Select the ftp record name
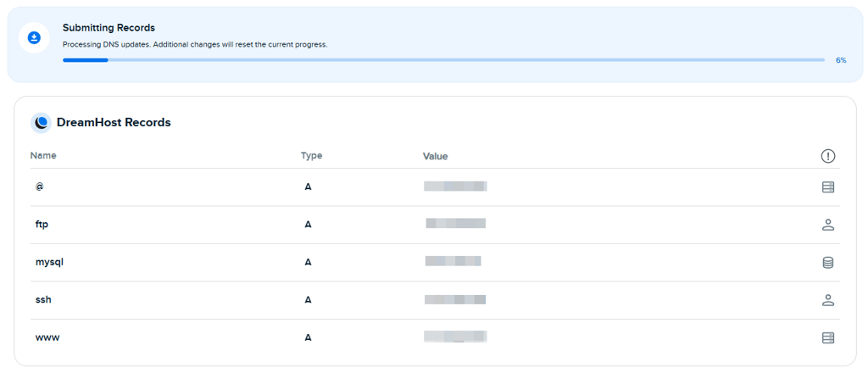868x373 pixels. coord(42,225)
